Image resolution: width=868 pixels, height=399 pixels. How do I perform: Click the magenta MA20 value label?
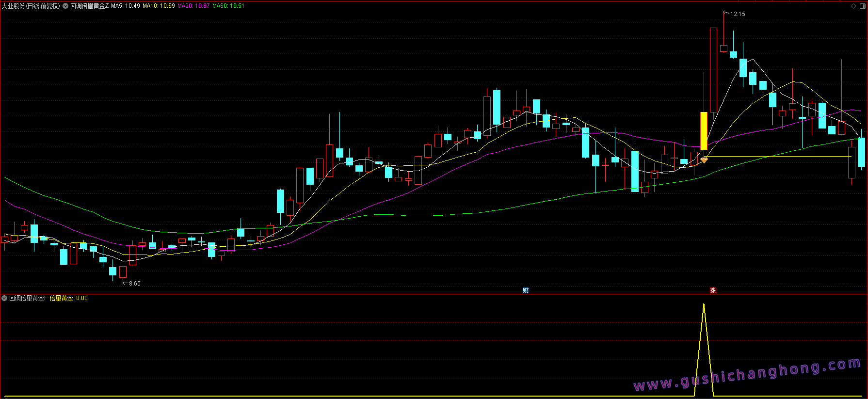[193, 6]
